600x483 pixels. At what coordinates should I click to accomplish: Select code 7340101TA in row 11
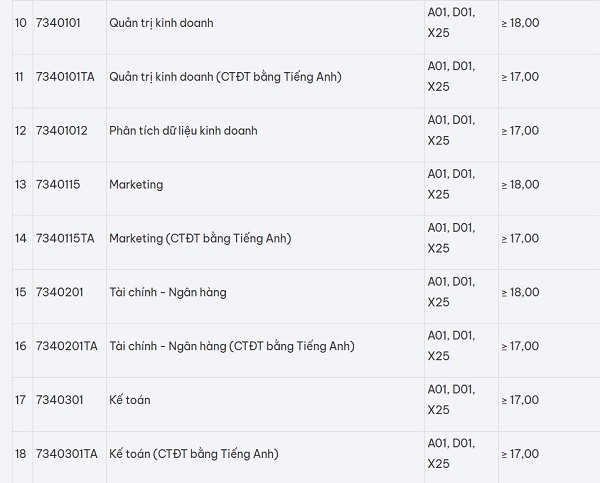tap(65, 77)
